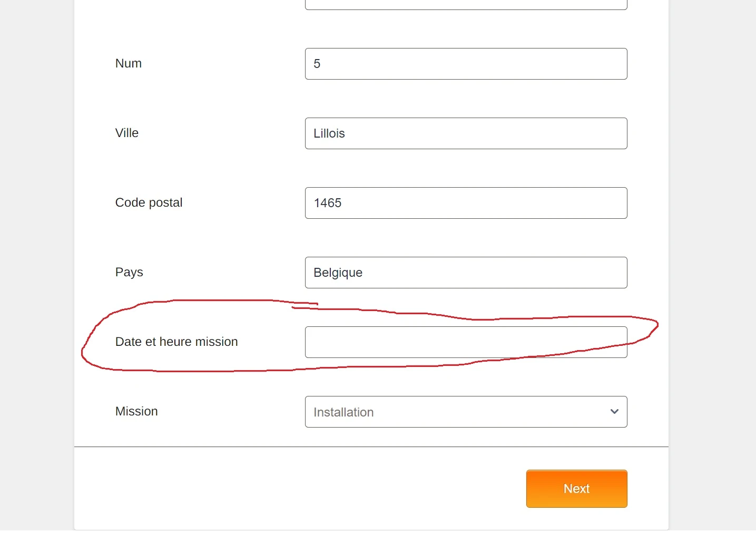
Task: Open the Mission dropdown showing Installation
Action: point(466,412)
